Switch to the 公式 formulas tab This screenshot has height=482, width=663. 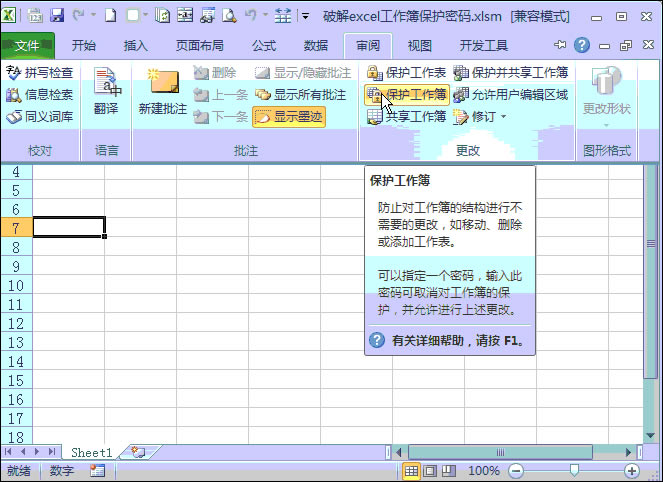[264, 45]
